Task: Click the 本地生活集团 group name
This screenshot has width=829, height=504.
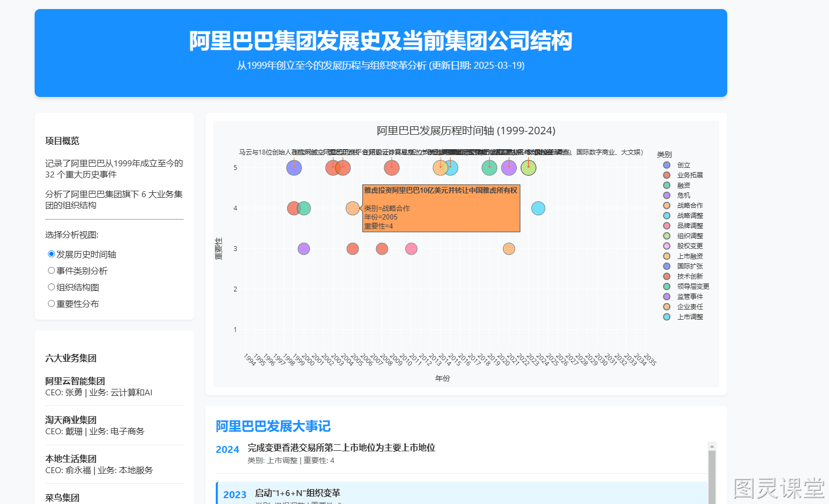Action: pyautogui.click(x=71, y=459)
